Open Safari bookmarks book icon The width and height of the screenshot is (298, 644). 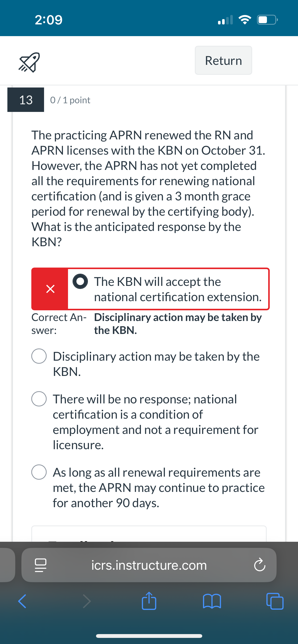tap(212, 601)
